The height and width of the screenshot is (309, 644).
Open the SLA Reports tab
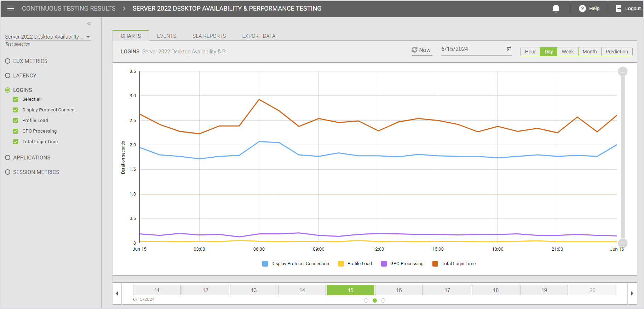(x=209, y=36)
